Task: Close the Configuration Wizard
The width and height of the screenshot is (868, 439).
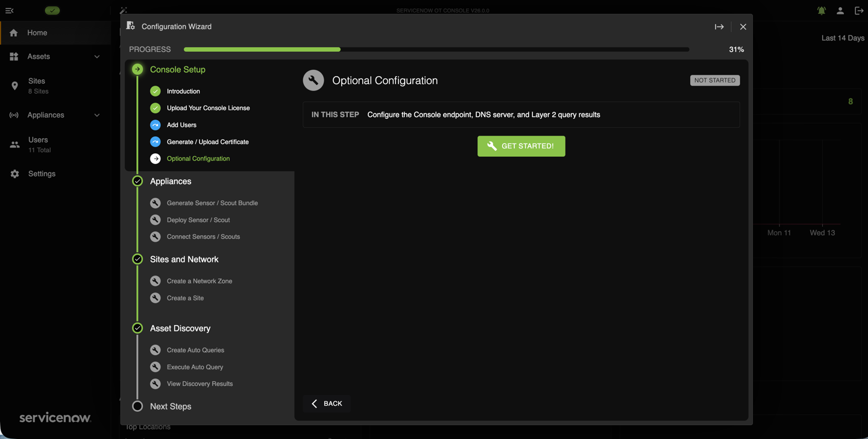Action: pyautogui.click(x=743, y=27)
